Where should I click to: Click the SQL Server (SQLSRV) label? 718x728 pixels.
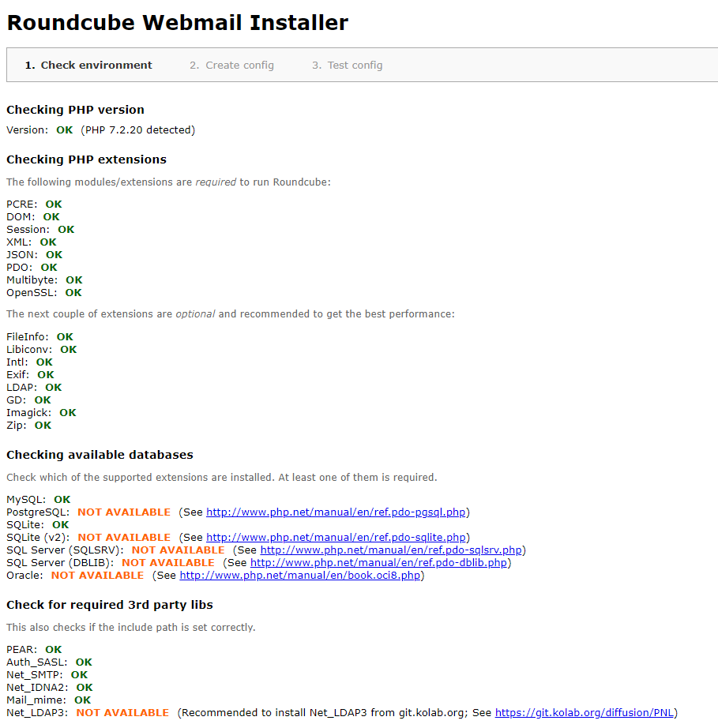click(65, 550)
